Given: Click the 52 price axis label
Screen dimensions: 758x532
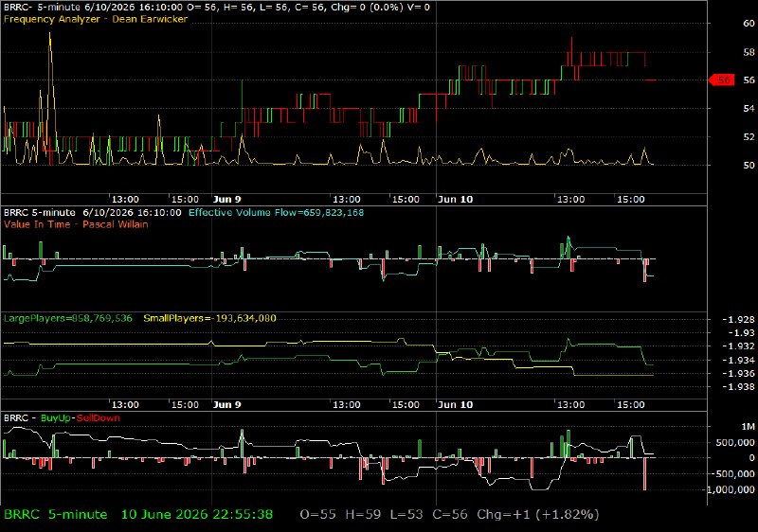Looking at the screenshot, I should coord(749,136).
